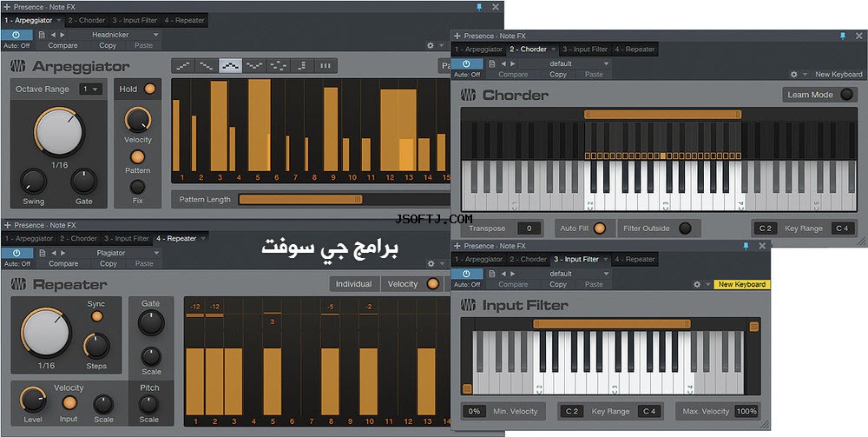Go to next preset in Repeater window
The image size is (868, 437).
click(x=62, y=253)
